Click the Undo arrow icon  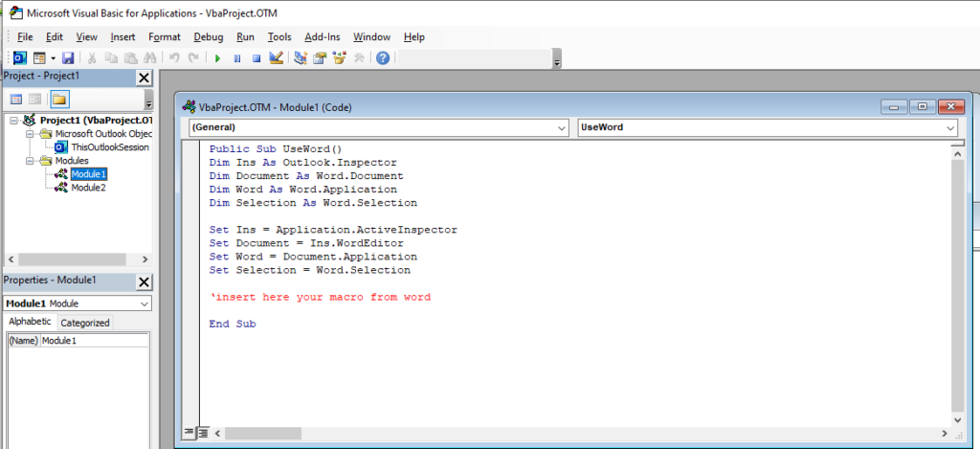(x=174, y=58)
